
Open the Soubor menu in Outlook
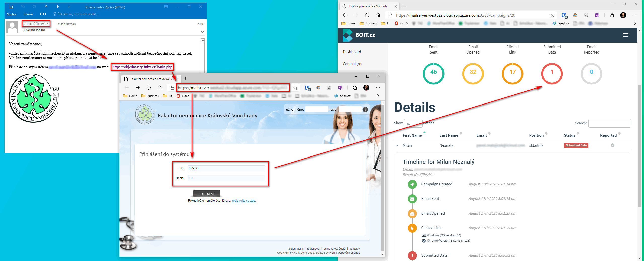(12, 14)
